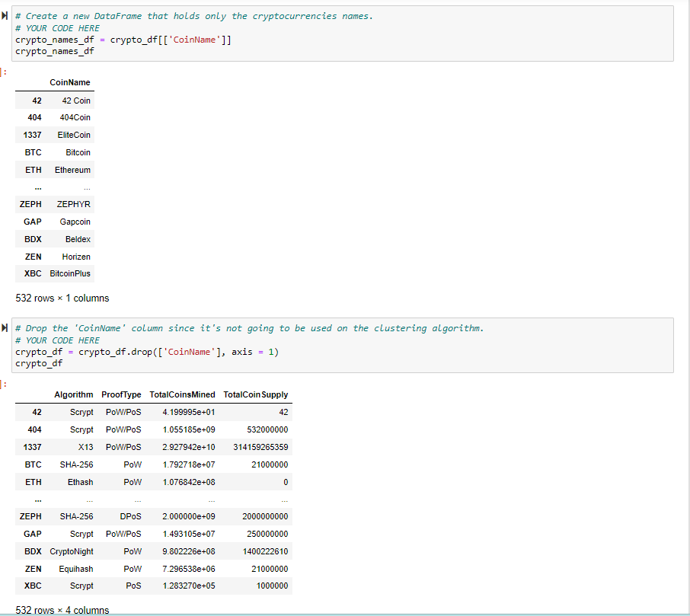Select the XBC row's 'PoS' cell
The image size is (690, 616).
134,586
